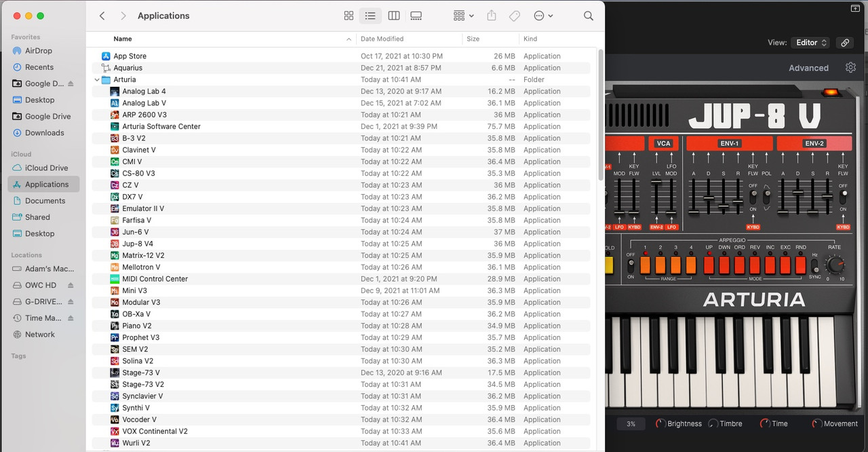Switch Finder to column view
Screen dimensions: 868x452
(x=393, y=16)
